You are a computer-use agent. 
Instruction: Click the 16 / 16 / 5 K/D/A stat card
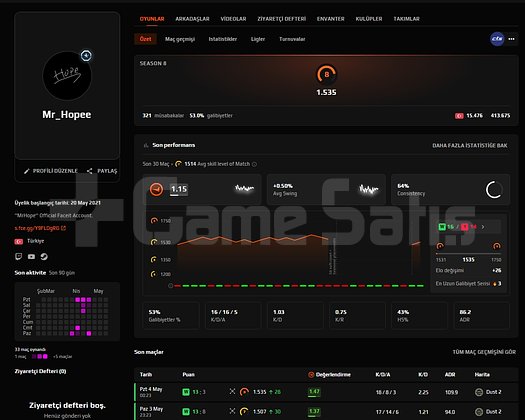tap(233, 316)
